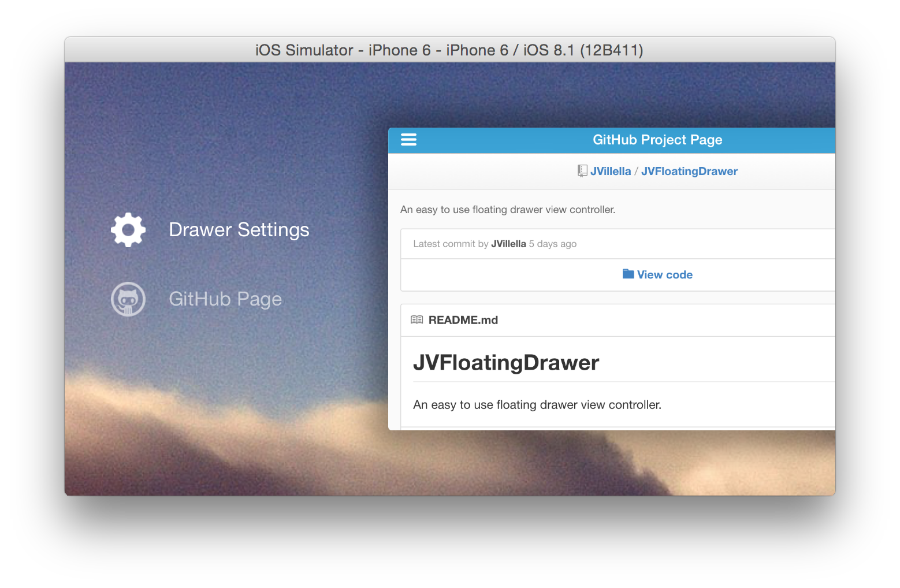The width and height of the screenshot is (900, 588).
Task: Click the iOS Simulator window title bar
Action: pos(449,50)
